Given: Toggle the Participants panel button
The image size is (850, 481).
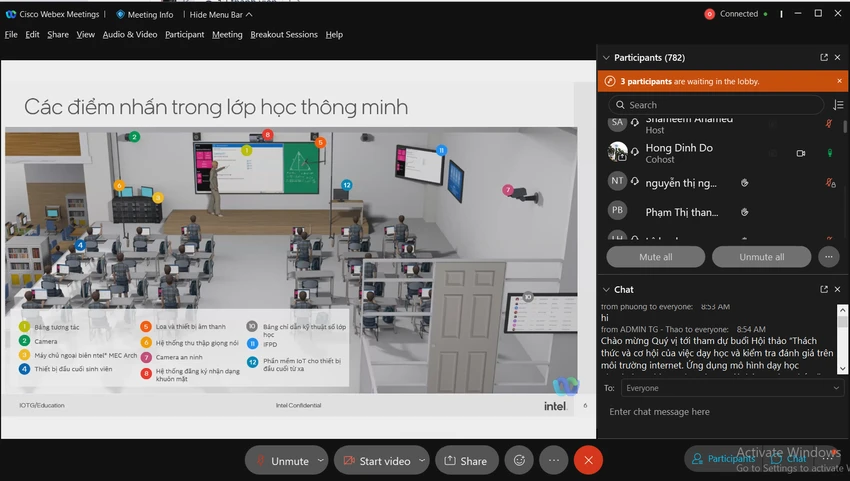Looking at the screenshot, I should 723,459.
